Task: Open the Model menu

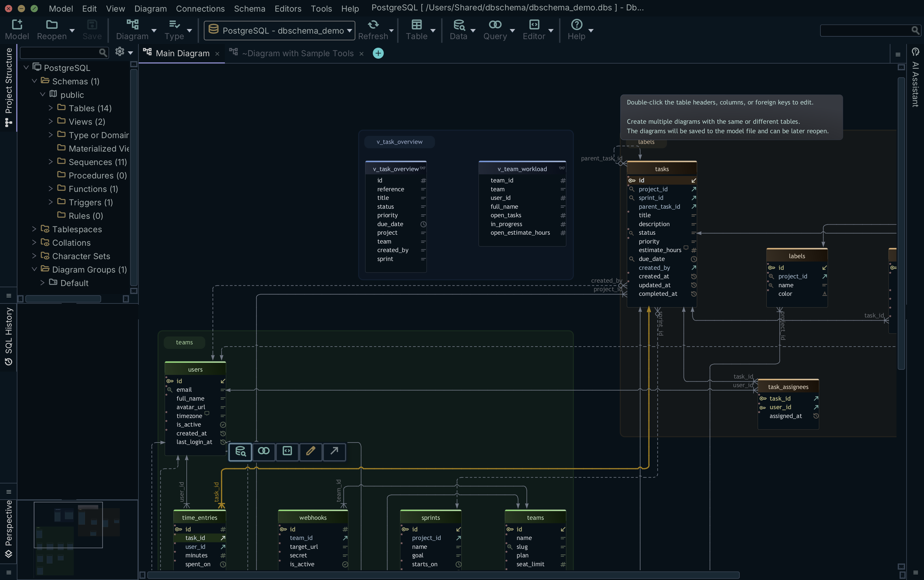Action: 61,9
